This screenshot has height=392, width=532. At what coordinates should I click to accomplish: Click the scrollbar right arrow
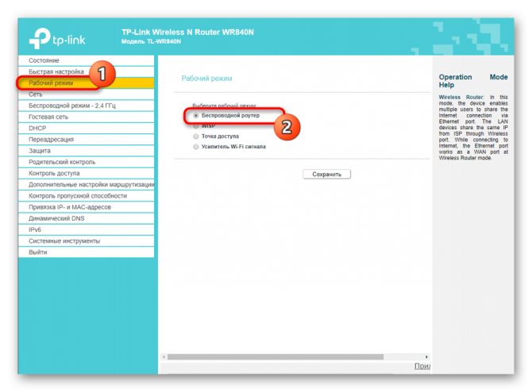[x=426, y=357]
